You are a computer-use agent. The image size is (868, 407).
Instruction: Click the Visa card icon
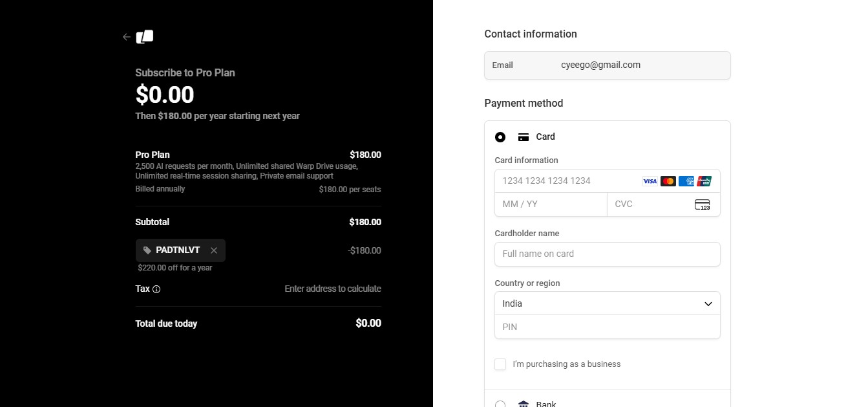650,181
